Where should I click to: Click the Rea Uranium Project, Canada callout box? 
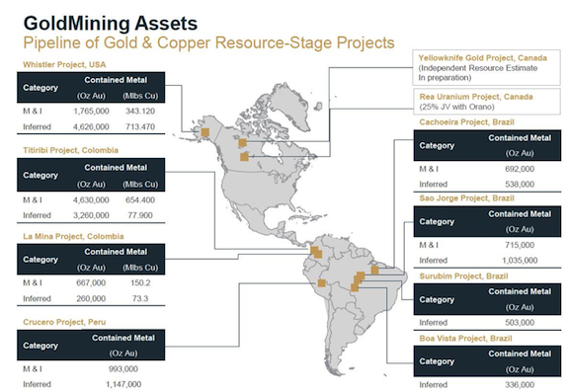(x=486, y=102)
